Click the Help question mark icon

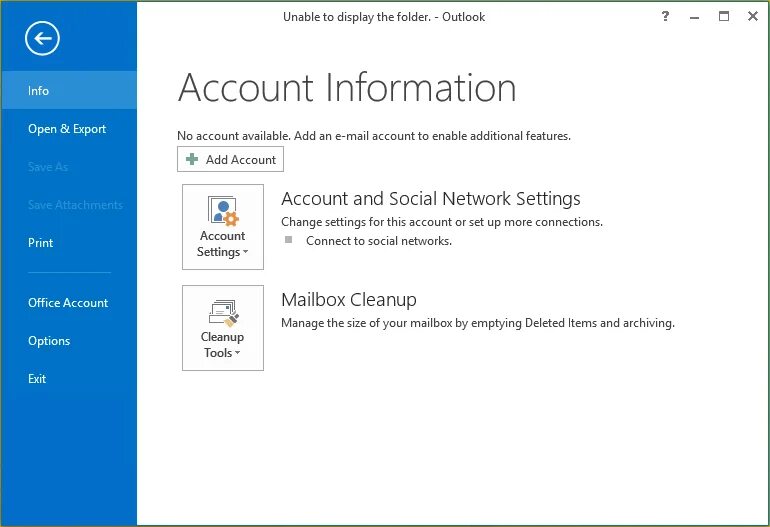(665, 16)
